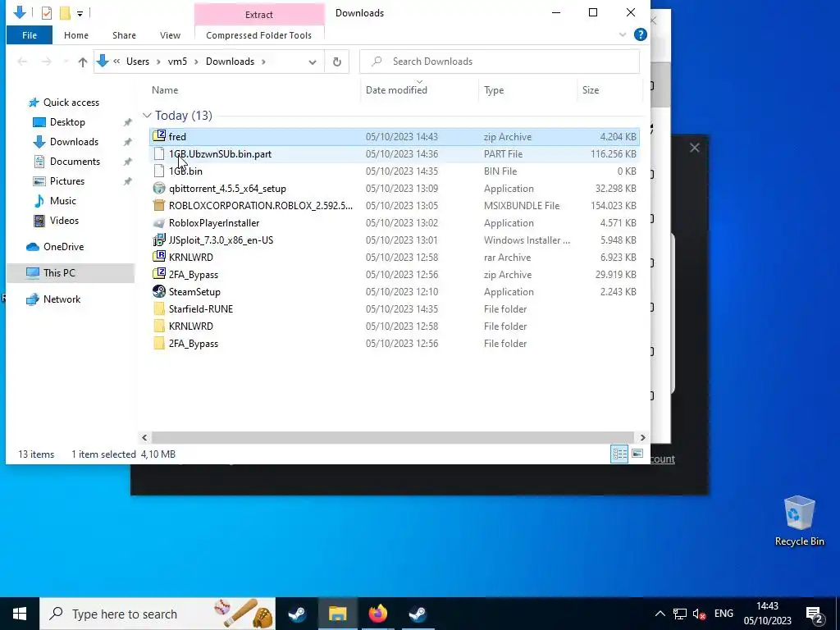The width and height of the screenshot is (840, 630).
Task: Click the New folder quick access icon
Action: coord(65,12)
